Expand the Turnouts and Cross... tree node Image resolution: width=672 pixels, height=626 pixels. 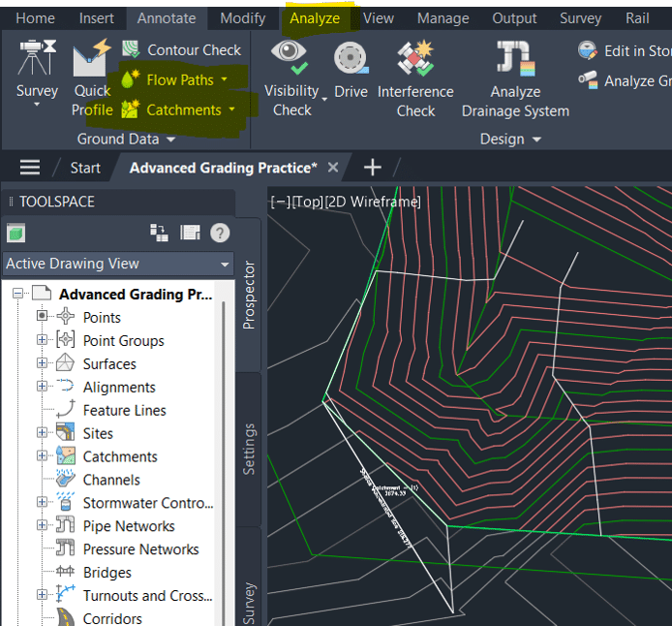42,594
